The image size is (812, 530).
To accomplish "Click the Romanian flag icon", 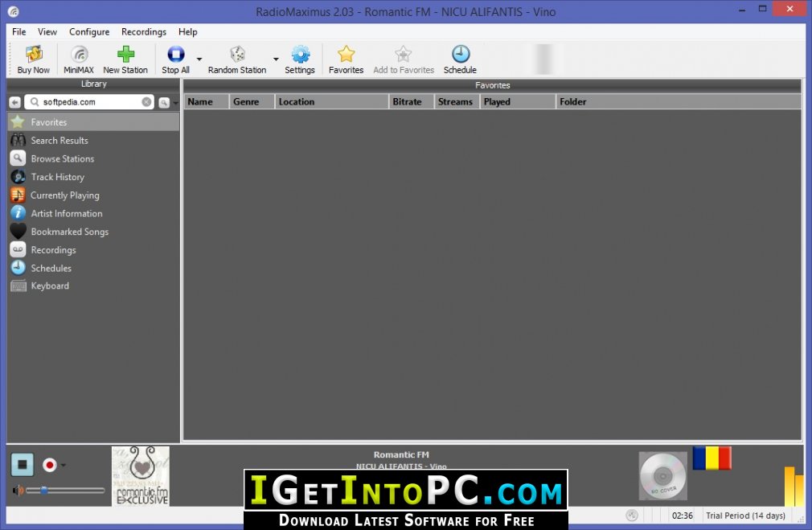I will (x=712, y=458).
